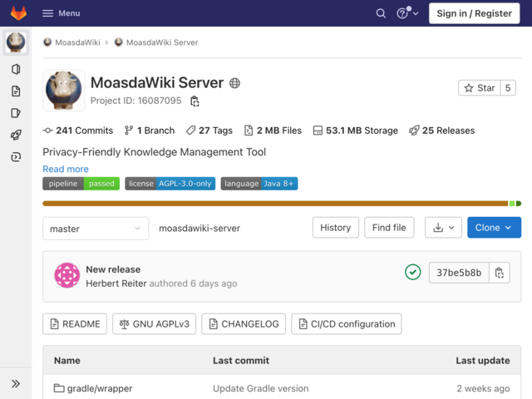Click the large MoasdaWiki Server project avatar
Screen dimensions: 532x399
pyautogui.click(x=64, y=91)
